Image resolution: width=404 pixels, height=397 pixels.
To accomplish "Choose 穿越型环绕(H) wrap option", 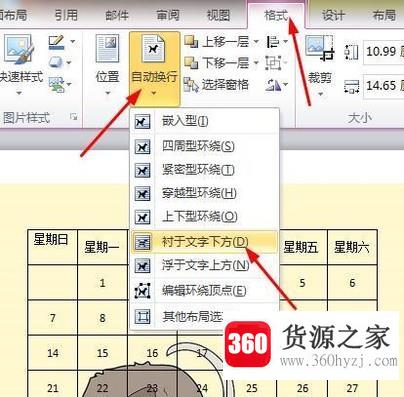I will [x=204, y=194].
